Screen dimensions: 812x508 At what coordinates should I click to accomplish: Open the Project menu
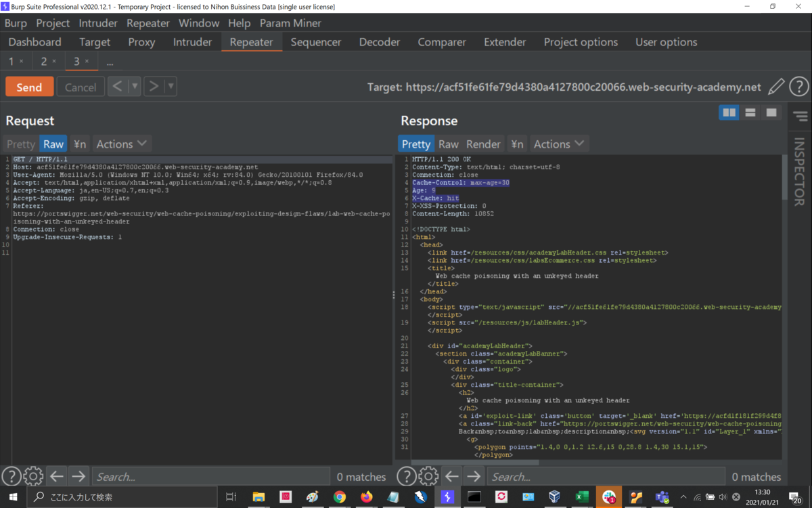point(53,23)
